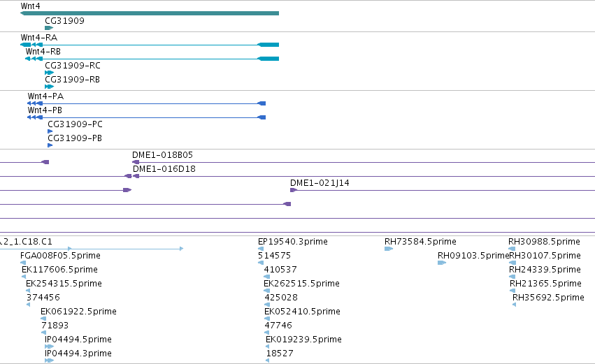
Task: Click the CG31909 gene label
Action: pos(64,20)
